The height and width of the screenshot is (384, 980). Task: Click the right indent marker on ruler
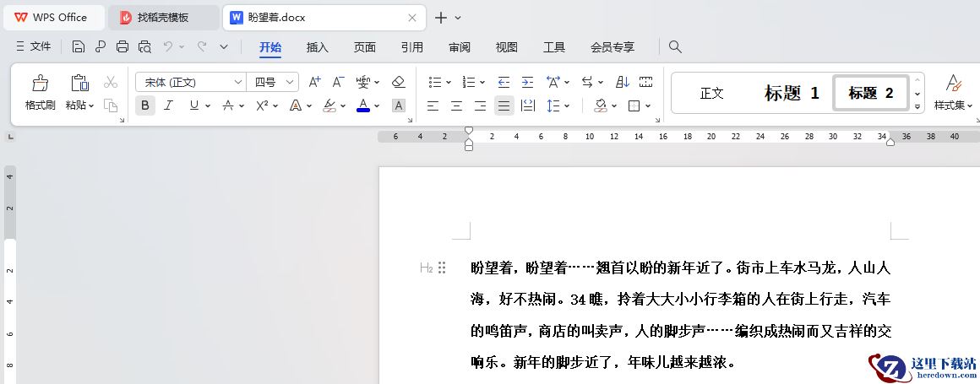pyautogui.click(x=890, y=143)
